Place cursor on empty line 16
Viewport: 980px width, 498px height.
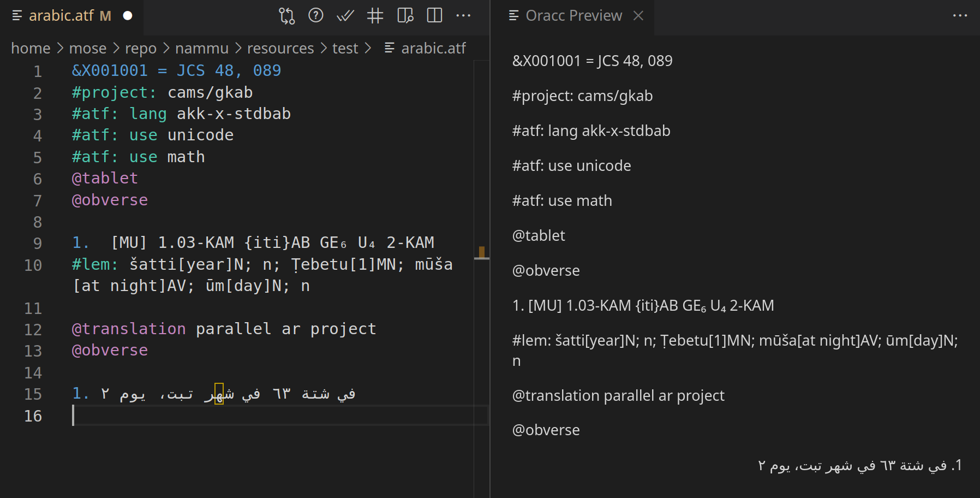[164, 416]
